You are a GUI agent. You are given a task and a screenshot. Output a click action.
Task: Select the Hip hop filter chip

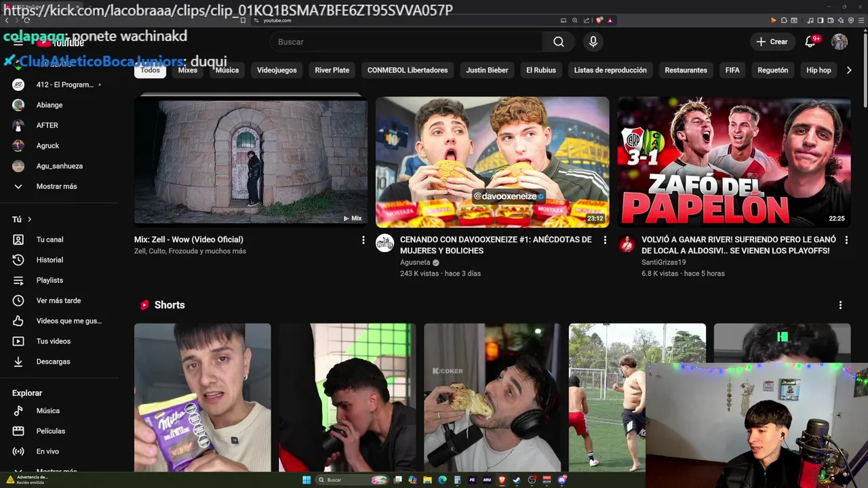(x=818, y=70)
